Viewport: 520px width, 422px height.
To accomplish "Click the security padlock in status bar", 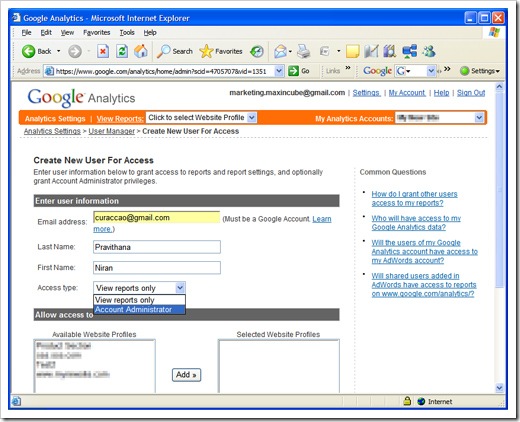I will 407,401.
